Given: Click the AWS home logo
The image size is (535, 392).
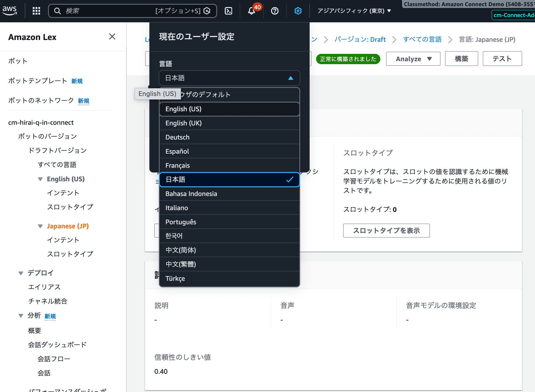Looking at the screenshot, I should click(x=10, y=11).
